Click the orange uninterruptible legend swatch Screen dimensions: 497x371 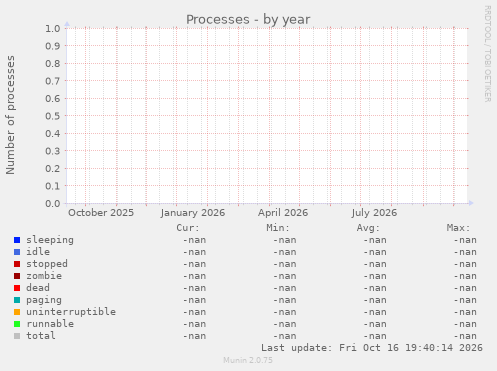click(x=17, y=312)
